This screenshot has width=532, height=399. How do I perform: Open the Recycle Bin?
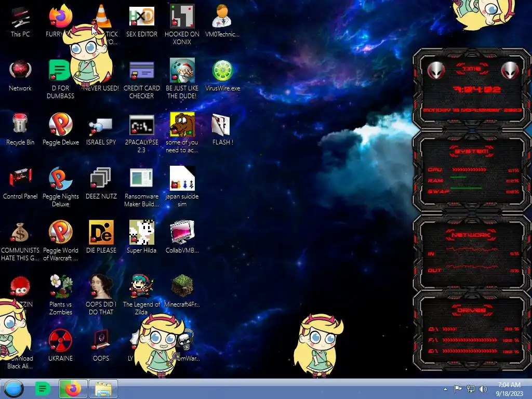tap(20, 129)
